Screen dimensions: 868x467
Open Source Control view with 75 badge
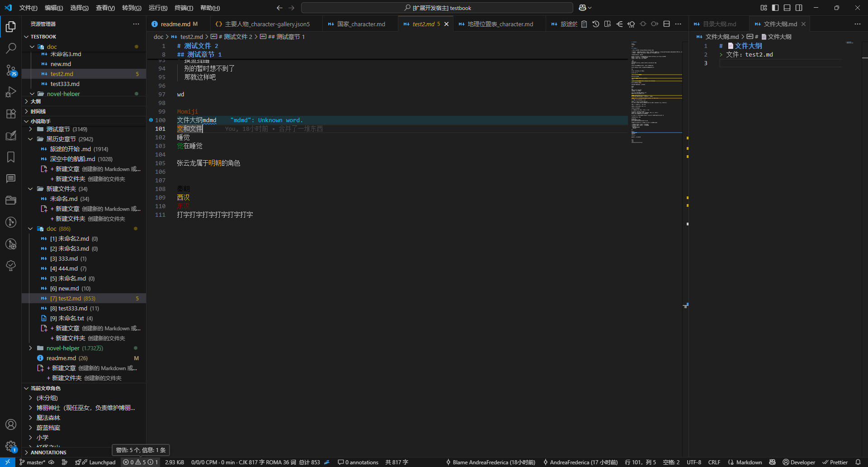coord(11,70)
